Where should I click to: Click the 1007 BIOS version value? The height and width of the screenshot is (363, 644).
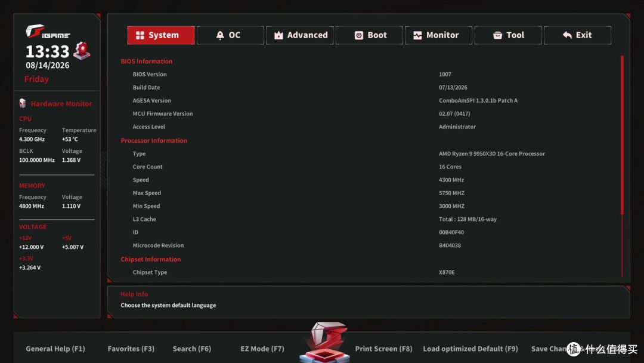coord(445,75)
